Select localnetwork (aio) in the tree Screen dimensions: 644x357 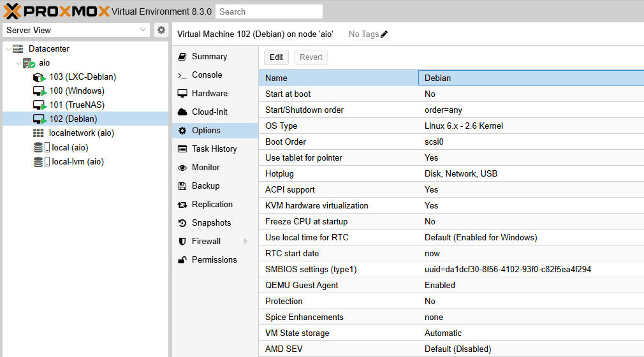(x=85, y=133)
